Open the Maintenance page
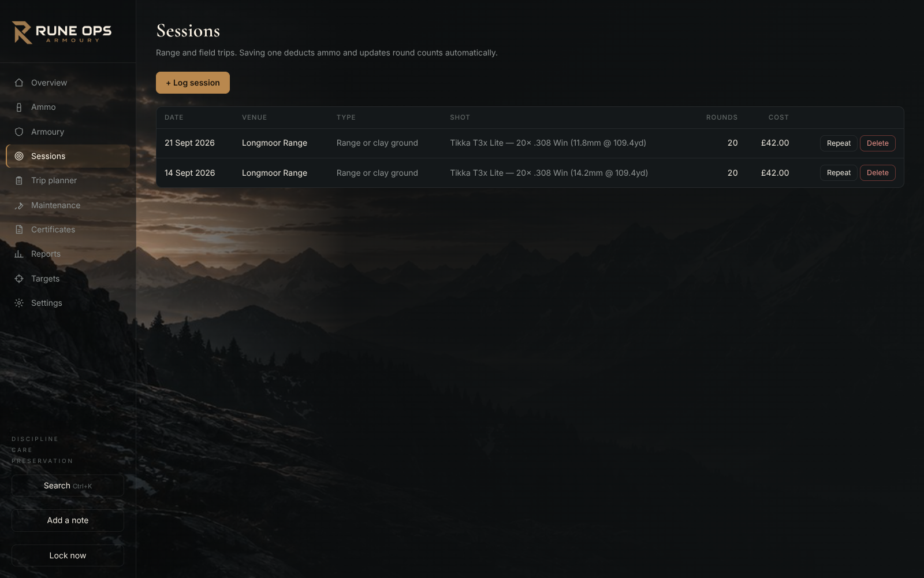Image resolution: width=924 pixels, height=578 pixels. click(x=68, y=205)
